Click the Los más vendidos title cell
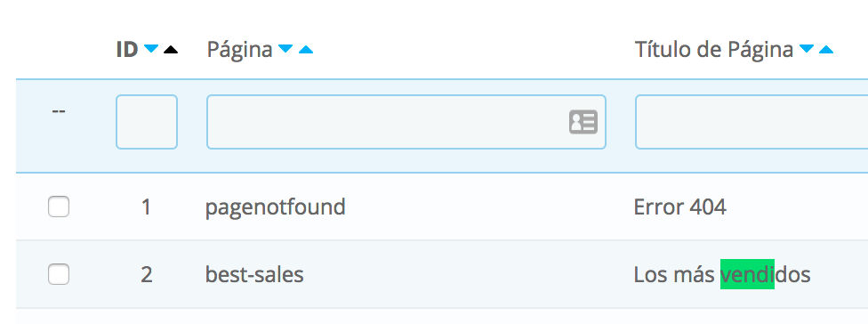Image resolution: width=868 pixels, height=324 pixels. (722, 274)
